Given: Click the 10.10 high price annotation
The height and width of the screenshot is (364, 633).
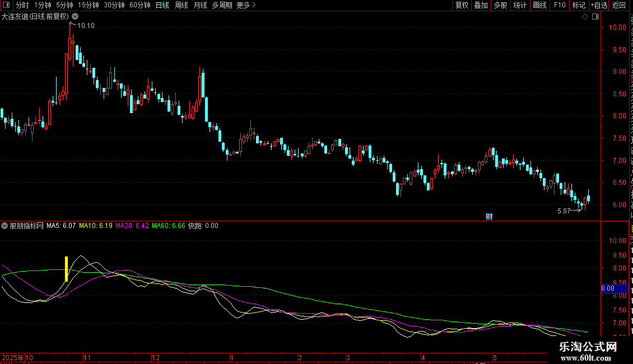Looking at the screenshot, I should [86, 26].
